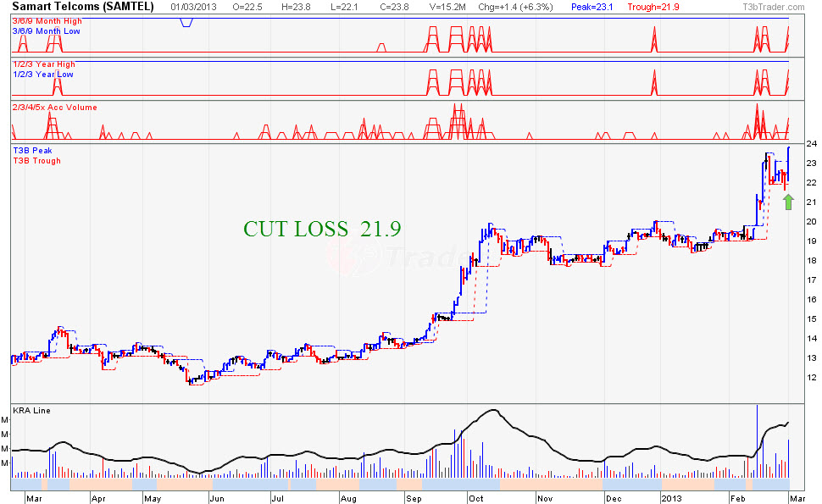
Task: Click the Feb month label
Action: coord(737,498)
